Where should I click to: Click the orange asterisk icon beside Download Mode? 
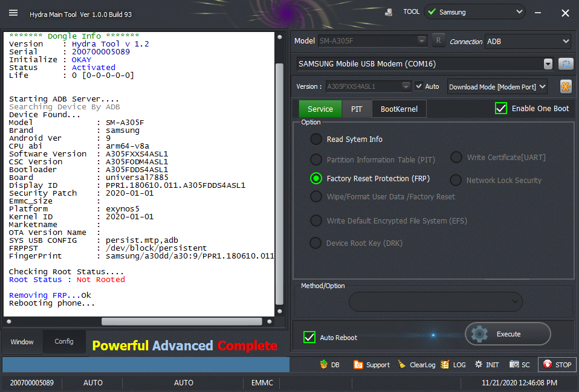[565, 87]
